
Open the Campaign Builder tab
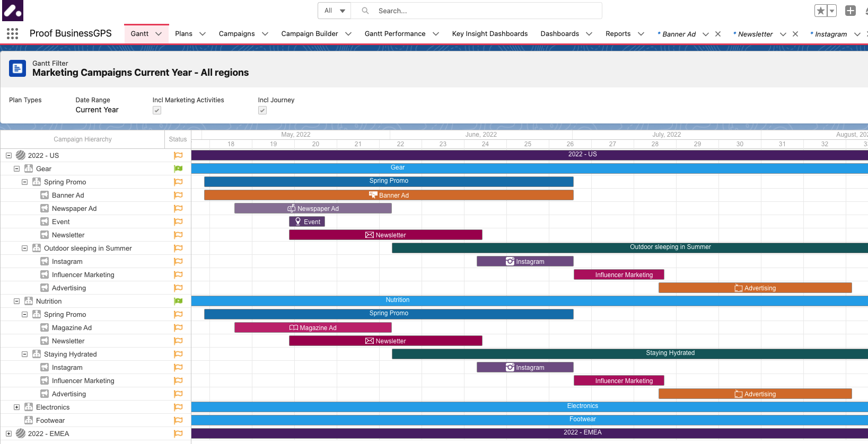pyautogui.click(x=310, y=34)
